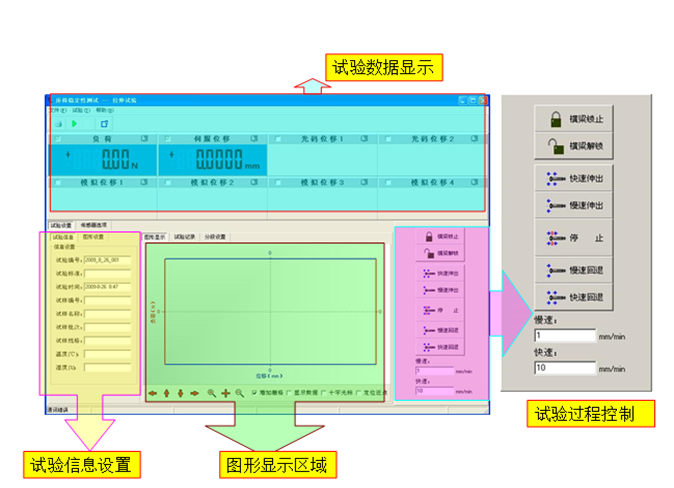674x488 pixels.
Task: Click the zoom in magnifier below the graph
Action: [211, 393]
